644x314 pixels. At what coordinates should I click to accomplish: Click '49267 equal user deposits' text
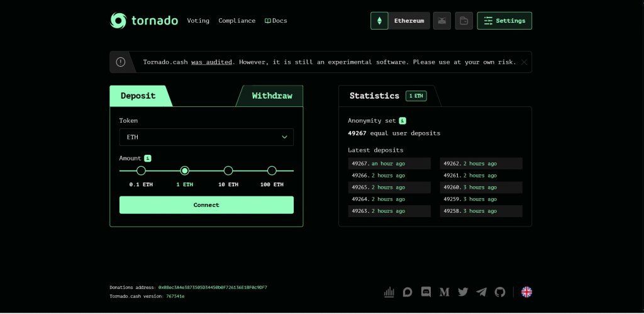click(x=394, y=133)
